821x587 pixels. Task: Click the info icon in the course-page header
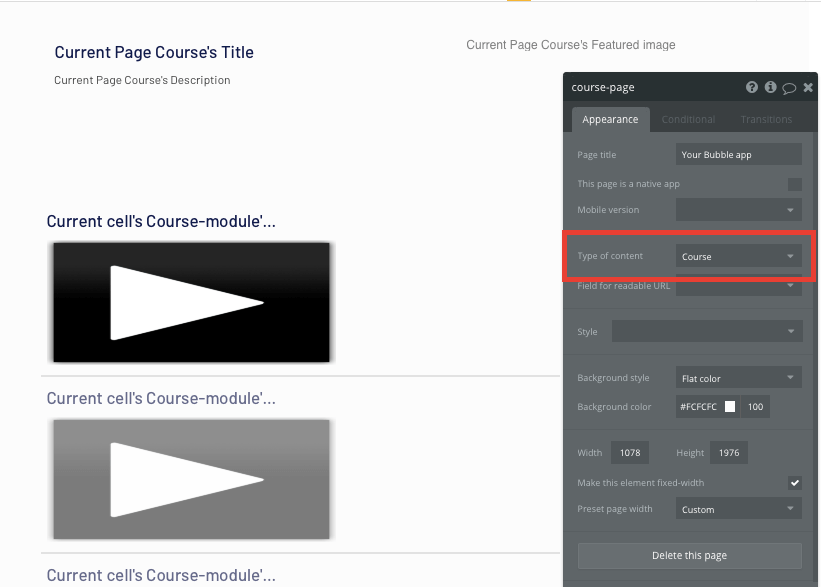[771, 87]
